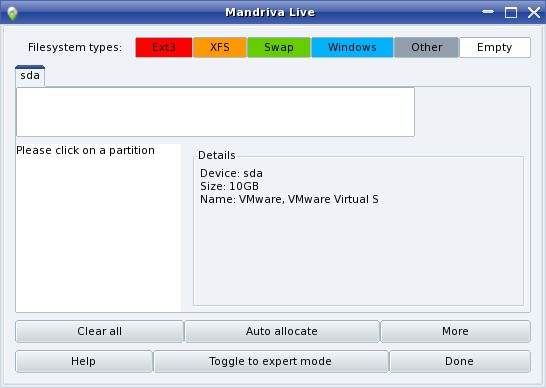
Task: Switch to the sda disk tab
Action: pyautogui.click(x=30, y=76)
